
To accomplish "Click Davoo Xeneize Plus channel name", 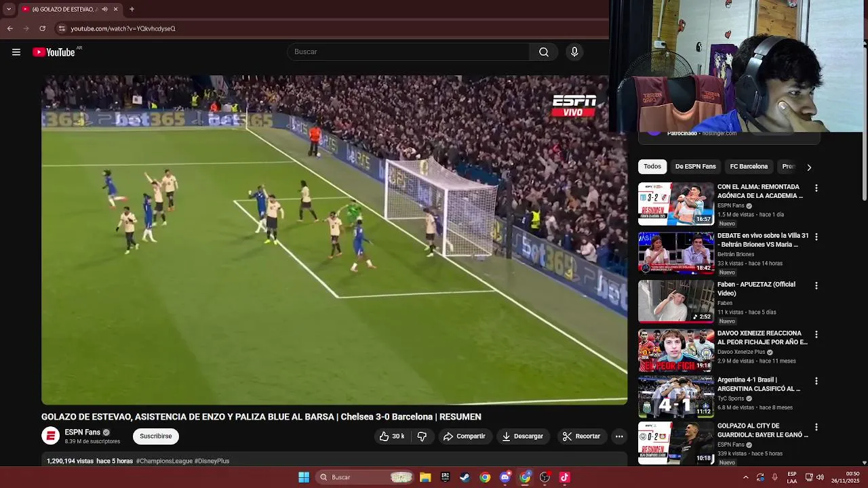I will click(x=741, y=352).
